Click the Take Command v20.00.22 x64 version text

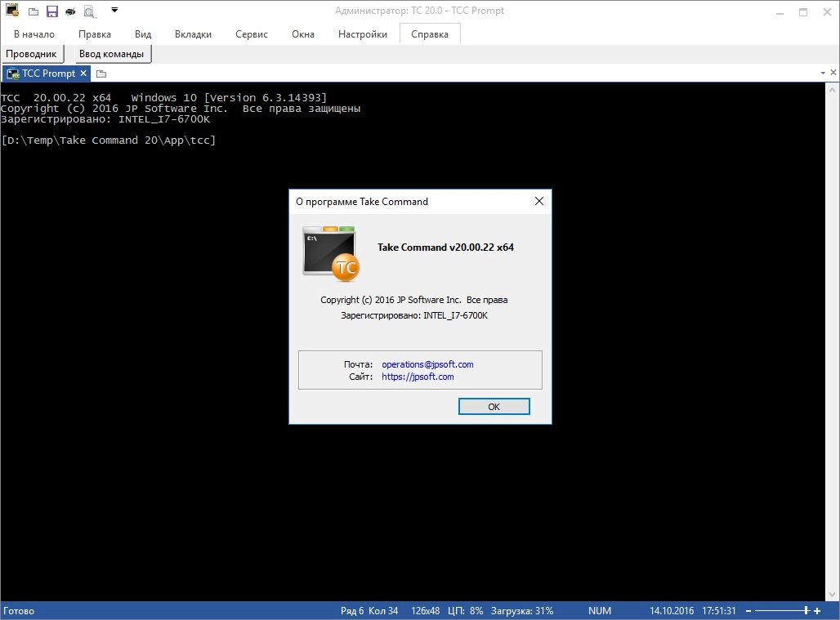point(445,248)
